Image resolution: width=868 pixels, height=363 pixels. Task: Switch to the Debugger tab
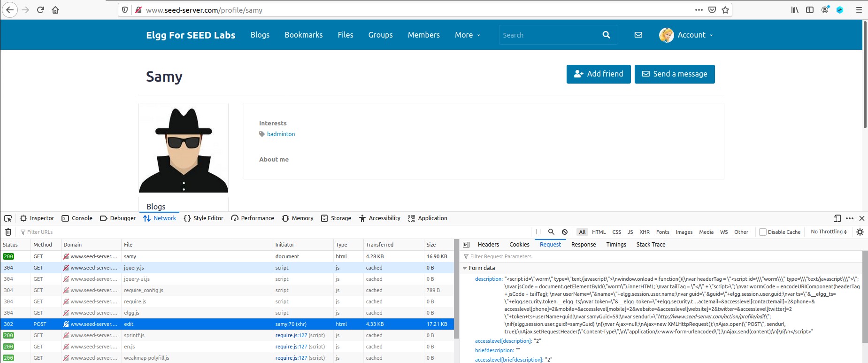pos(118,218)
